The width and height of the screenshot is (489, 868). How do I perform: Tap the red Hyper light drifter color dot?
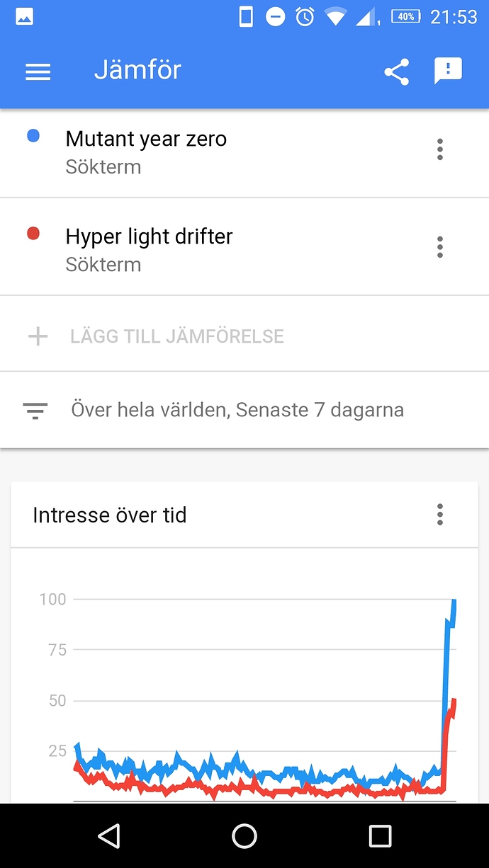pyautogui.click(x=33, y=234)
